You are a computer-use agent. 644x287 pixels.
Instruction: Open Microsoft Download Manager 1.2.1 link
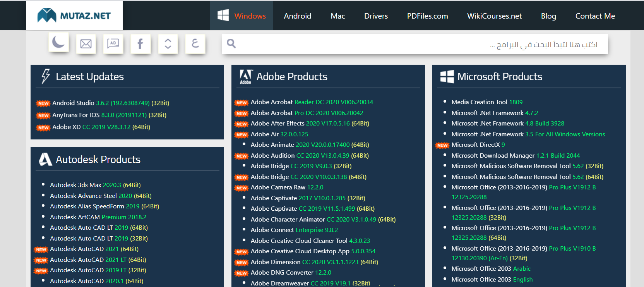(516, 156)
